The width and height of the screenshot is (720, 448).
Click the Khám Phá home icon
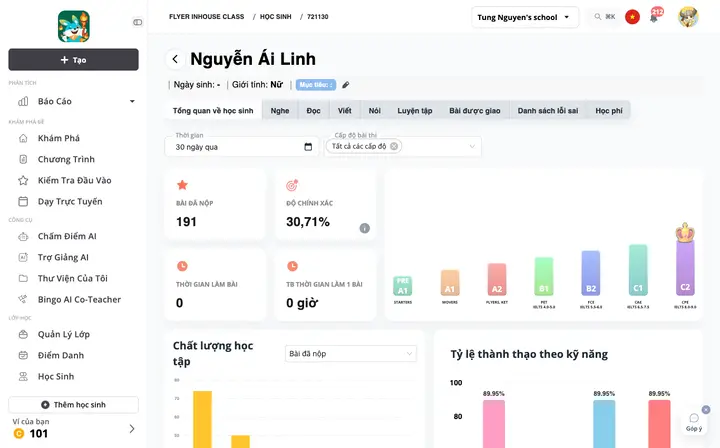[23, 138]
